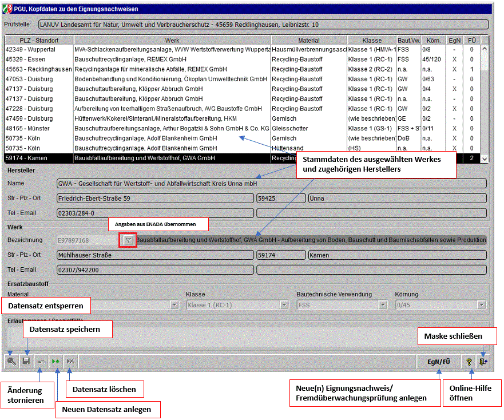Click the Material column header
The height and width of the screenshot is (420, 504).
[x=309, y=41]
